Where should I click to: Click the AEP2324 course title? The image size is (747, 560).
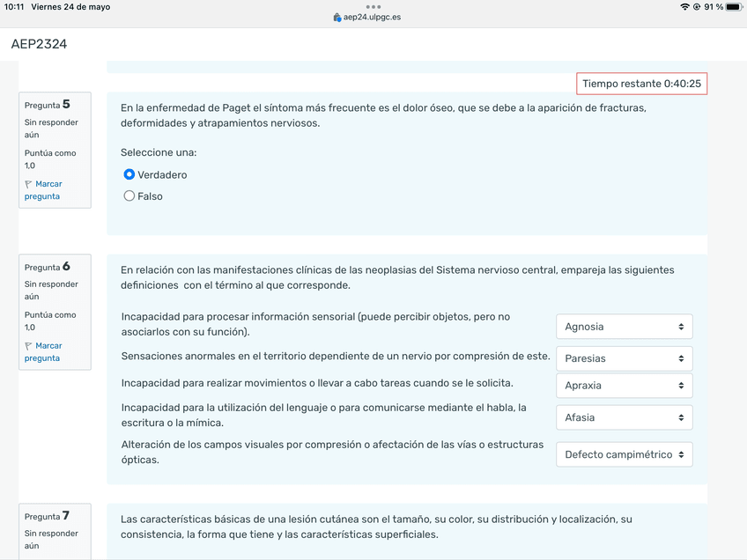click(x=39, y=44)
